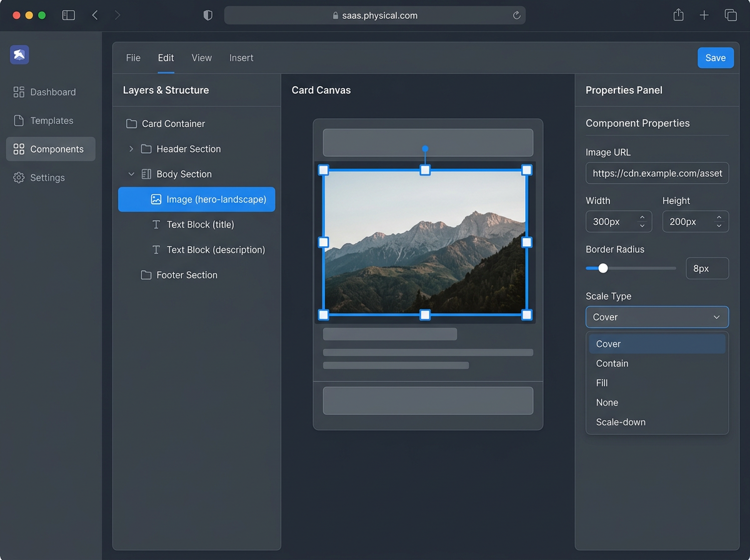Select the Card Container layer
This screenshot has height=560, width=750.
[x=196, y=124]
